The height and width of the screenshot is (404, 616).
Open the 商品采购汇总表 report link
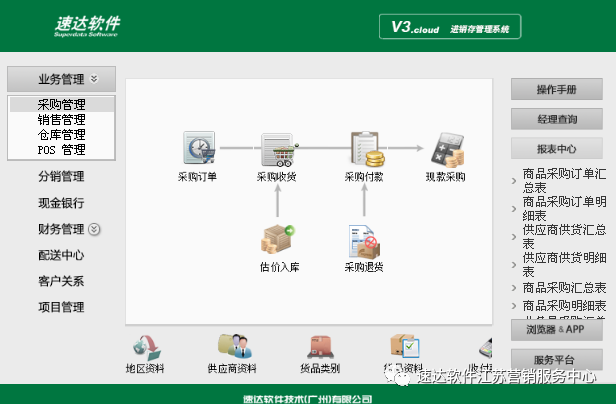click(565, 288)
